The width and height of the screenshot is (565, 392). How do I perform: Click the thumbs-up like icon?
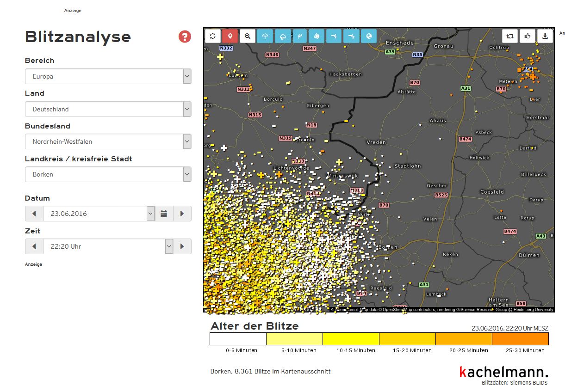coord(528,36)
